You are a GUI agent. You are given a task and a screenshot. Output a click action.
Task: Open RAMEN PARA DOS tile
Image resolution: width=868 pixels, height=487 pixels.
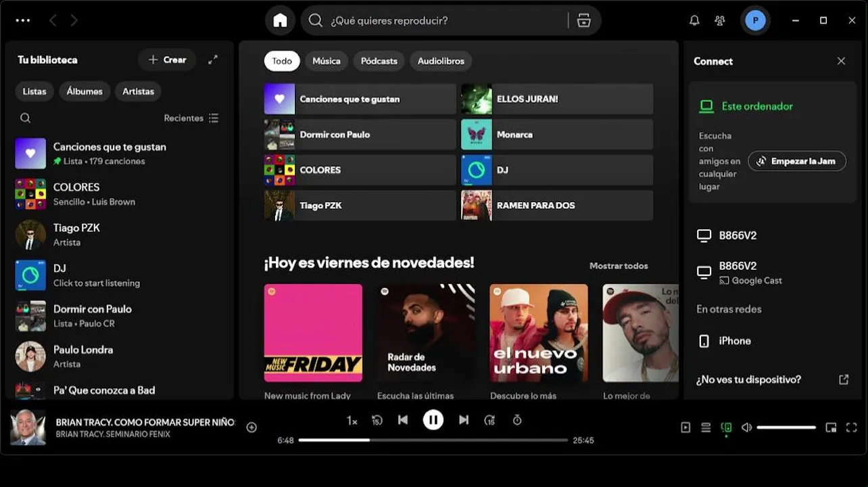(557, 206)
